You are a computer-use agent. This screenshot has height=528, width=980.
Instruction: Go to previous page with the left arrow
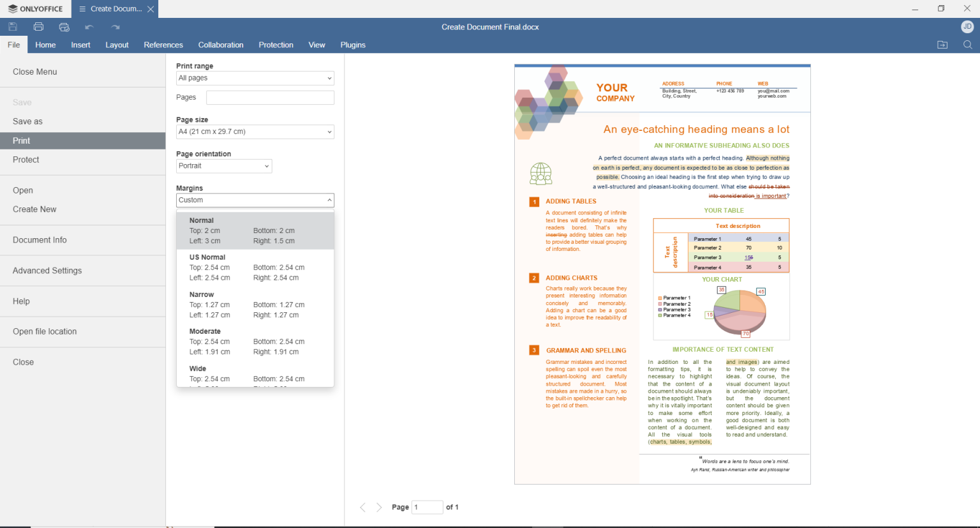[363, 507]
